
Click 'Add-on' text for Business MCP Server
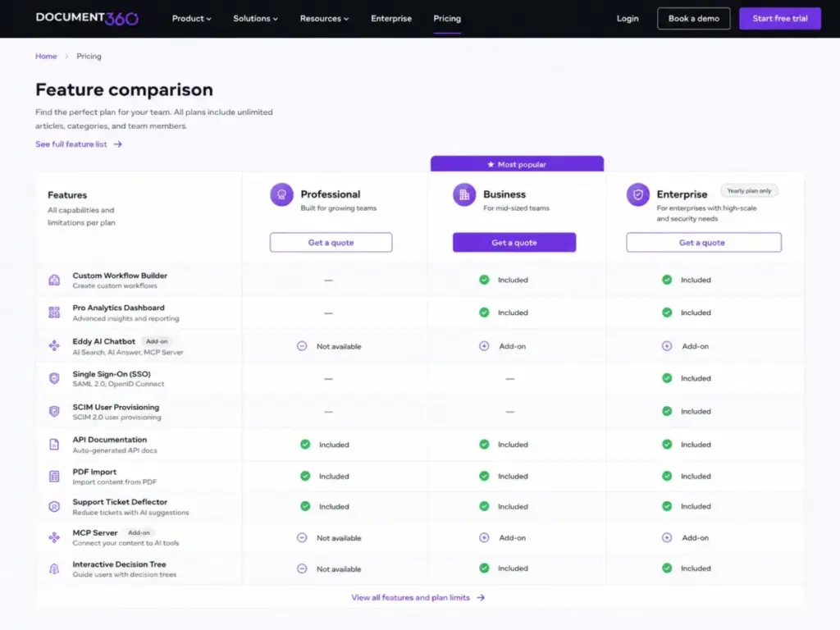click(512, 538)
